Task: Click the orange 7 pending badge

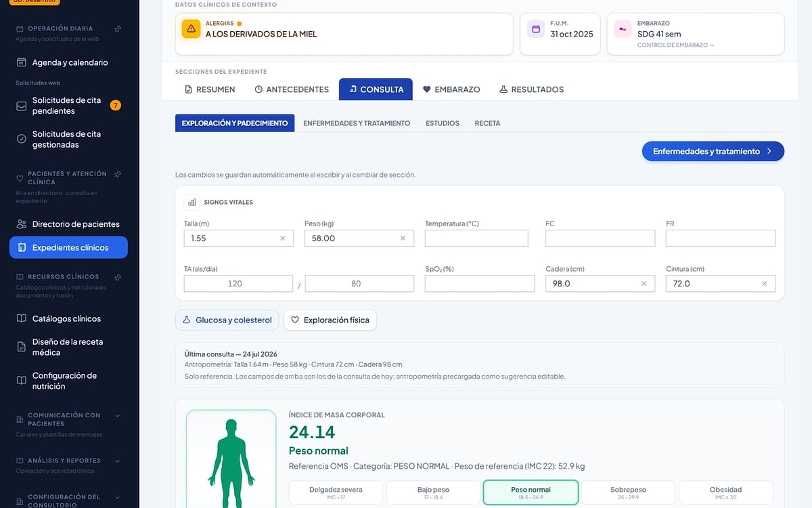Action: [116, 105]
